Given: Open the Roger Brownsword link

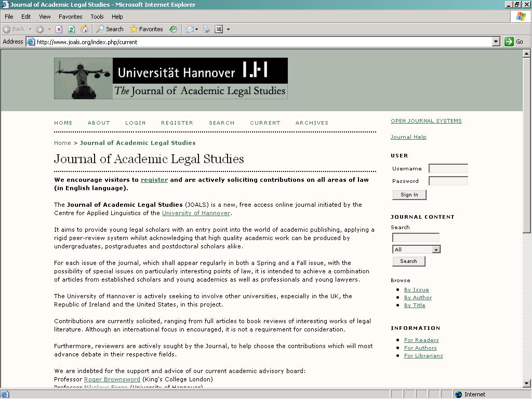Looking at the screenshot, I should pos(112,379).
